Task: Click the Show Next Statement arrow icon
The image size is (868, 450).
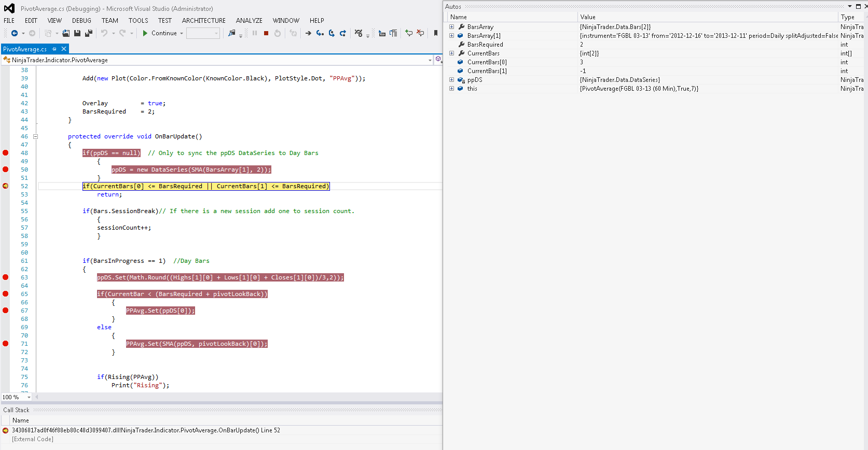Action: pyautogui.click(x=308, y=33)
